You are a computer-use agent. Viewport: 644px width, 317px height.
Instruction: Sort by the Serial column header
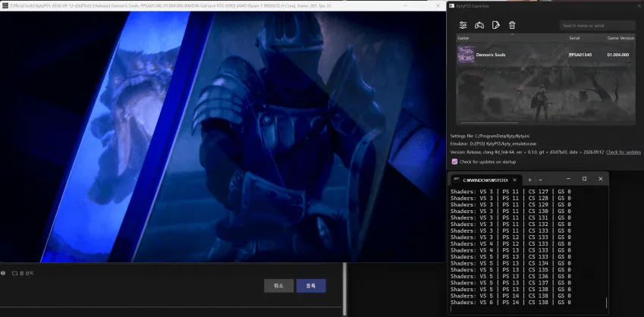point(574,38)
